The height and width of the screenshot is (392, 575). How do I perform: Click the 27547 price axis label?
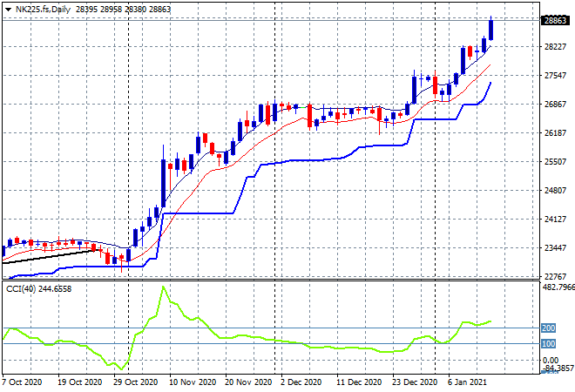pos(555,75)
